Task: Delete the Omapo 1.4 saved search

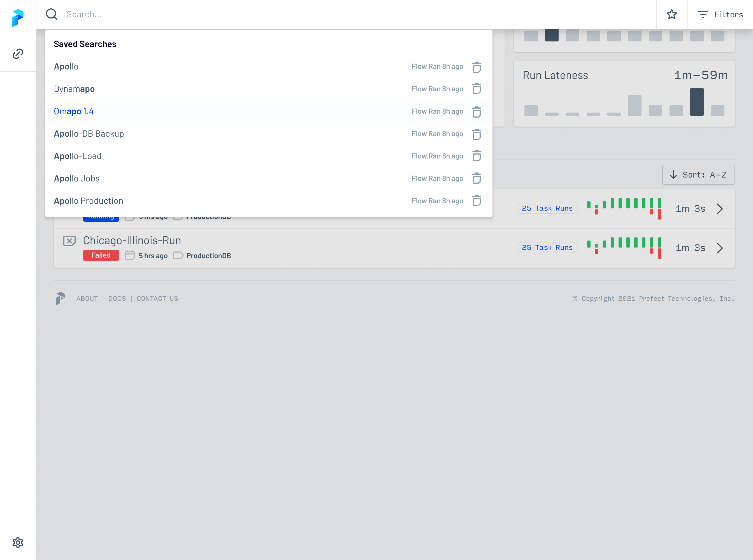Action: point(477,111)
